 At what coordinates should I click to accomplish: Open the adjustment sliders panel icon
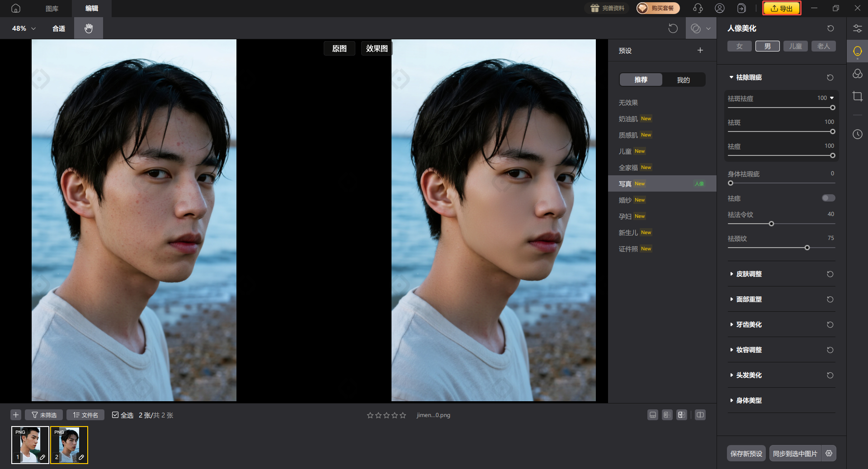(x=857, y=28)
